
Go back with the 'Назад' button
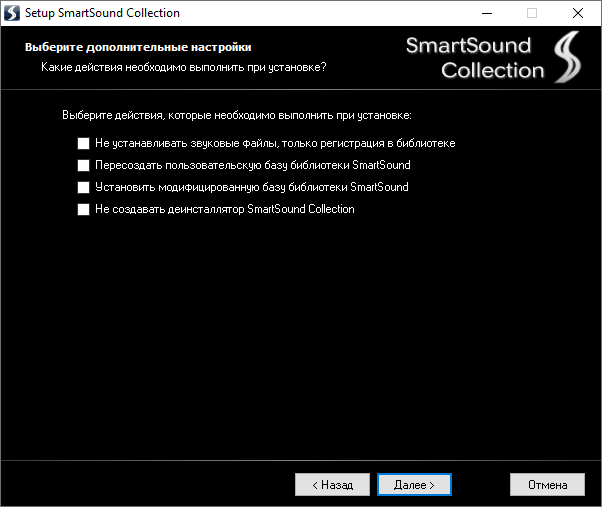[x=332, y=485]
